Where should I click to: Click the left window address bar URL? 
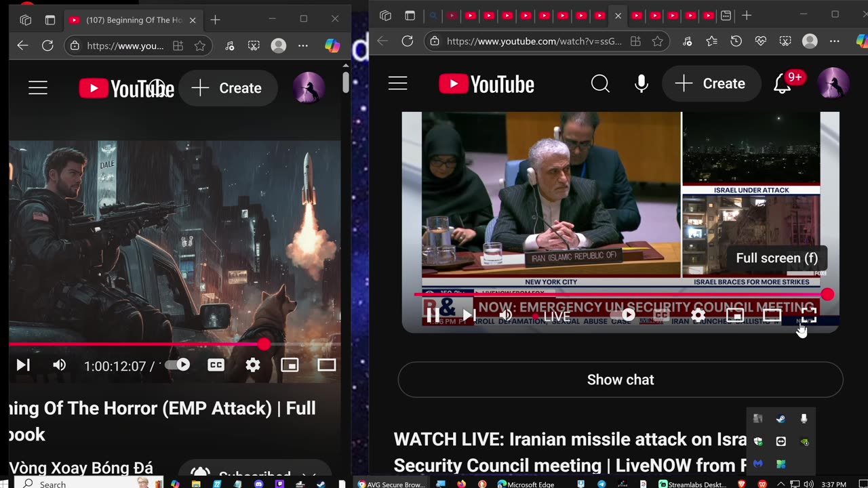125,46
